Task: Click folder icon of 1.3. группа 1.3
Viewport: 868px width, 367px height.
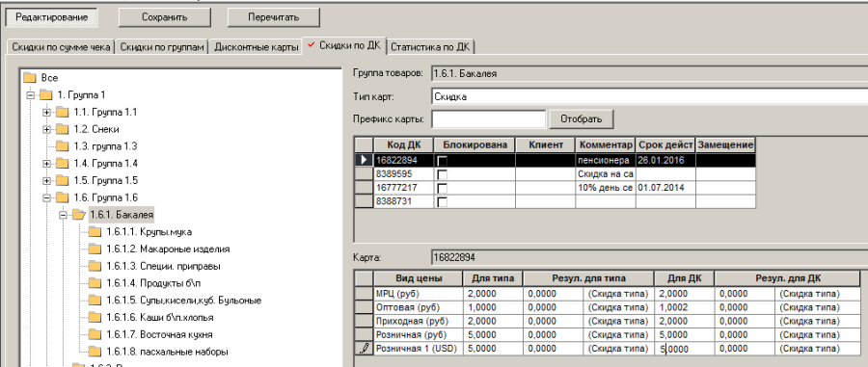Action: coord(63,146)
